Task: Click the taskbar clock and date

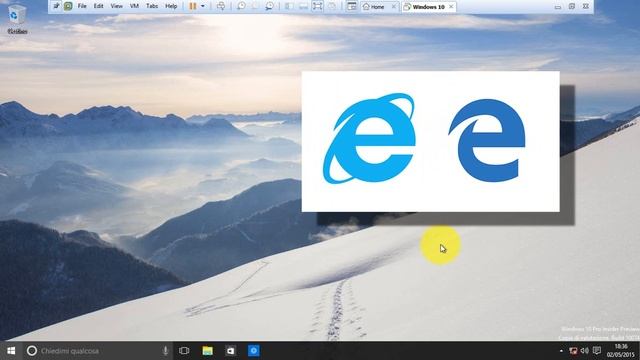Action: pyautogui.click(x=621, y=351)
